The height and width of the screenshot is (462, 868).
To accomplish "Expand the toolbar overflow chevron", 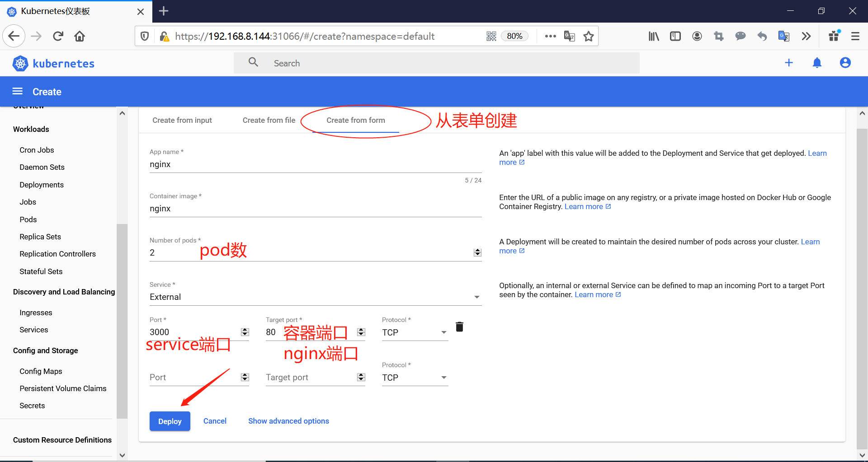I will pos(806,36).
